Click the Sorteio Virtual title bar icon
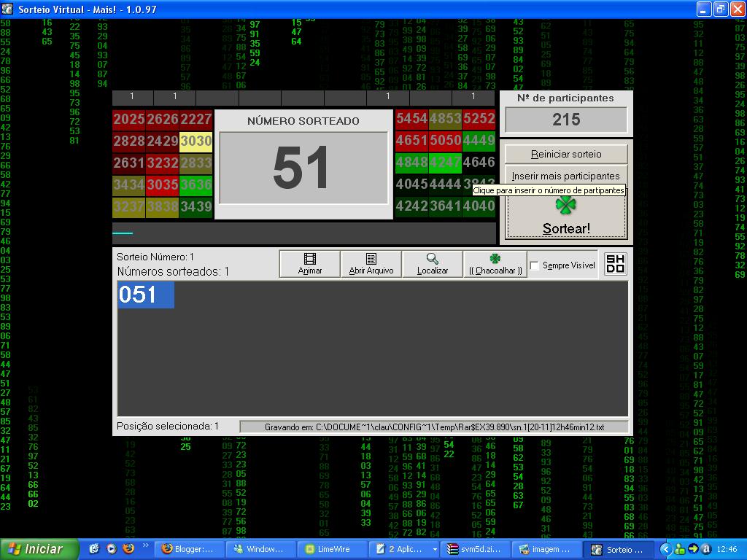Image resolution: width=747 pixels, height=560 pixels. click(7, 9)
